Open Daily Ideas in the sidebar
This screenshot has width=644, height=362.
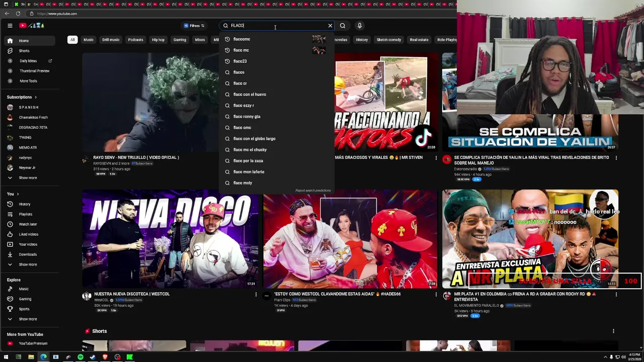point(31,61)
